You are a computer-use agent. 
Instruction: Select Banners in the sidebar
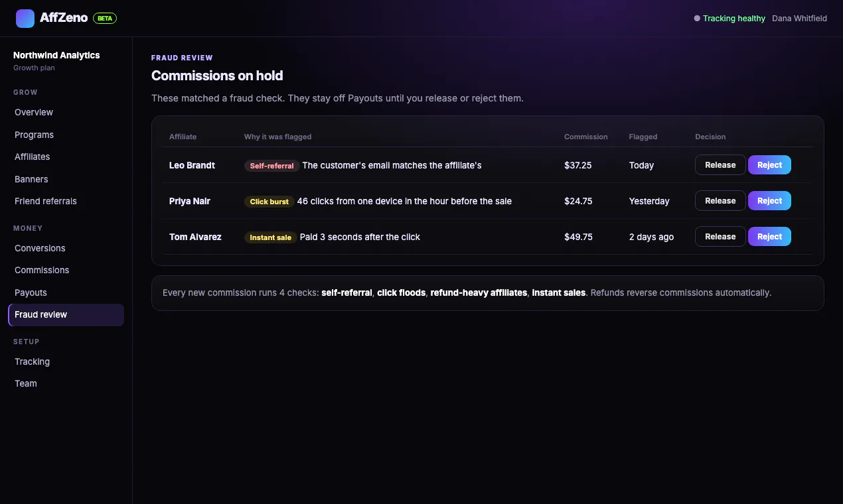tap(66, 179)
